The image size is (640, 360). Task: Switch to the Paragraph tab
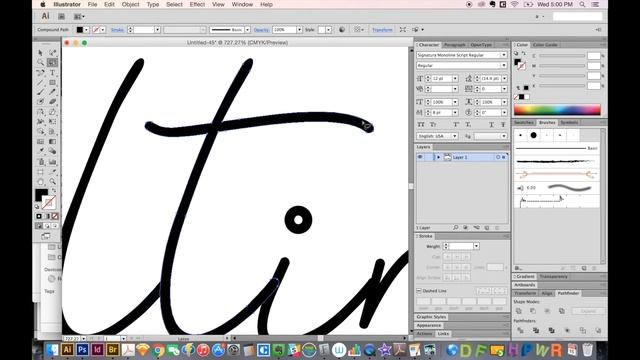pos(454,45)
